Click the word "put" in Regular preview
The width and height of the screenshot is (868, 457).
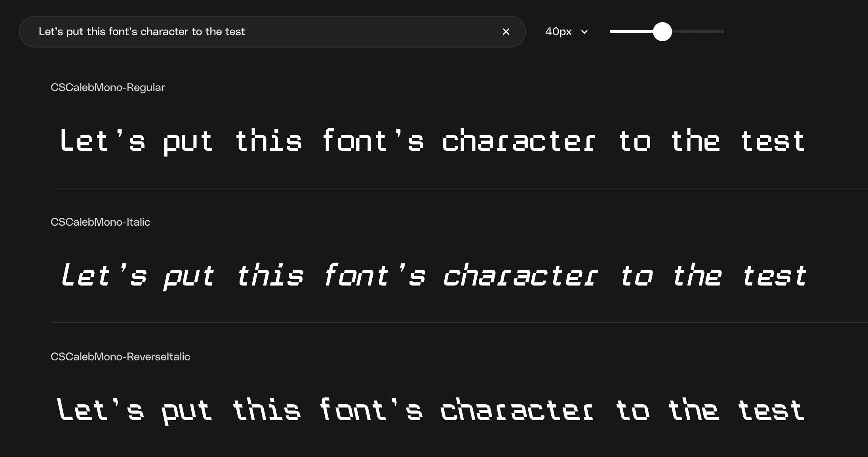(188, 142)
